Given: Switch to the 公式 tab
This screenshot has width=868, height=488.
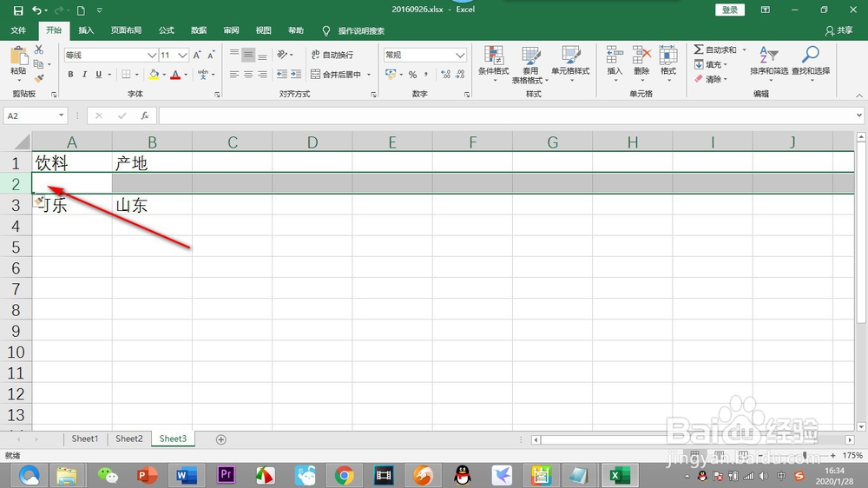Looking at the screenshot, I should pyautogui.click(x=167, y=30).
